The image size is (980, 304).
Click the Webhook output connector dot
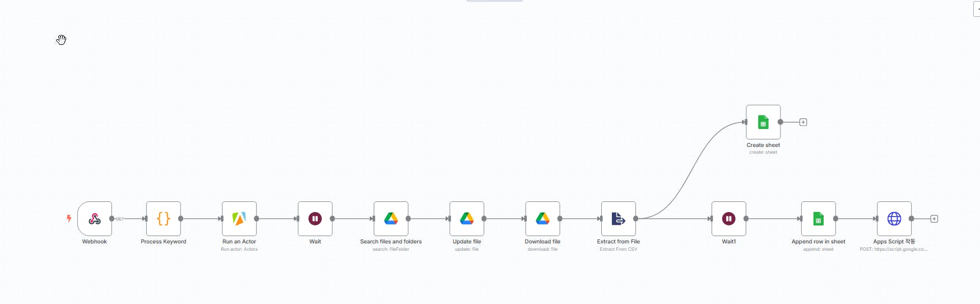pyautogui.click(x=112, y=219)
